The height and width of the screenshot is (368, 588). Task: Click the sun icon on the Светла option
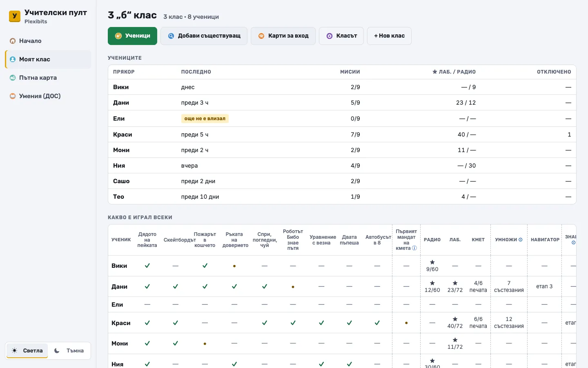pyautogui.click(x=15, y=351)
